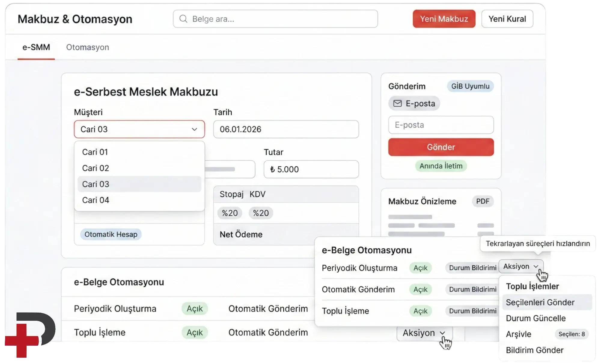Expand the Aksiyon dropdown in automation popup
The height and width of the screenshot is (364, 601).
point(520,266)
